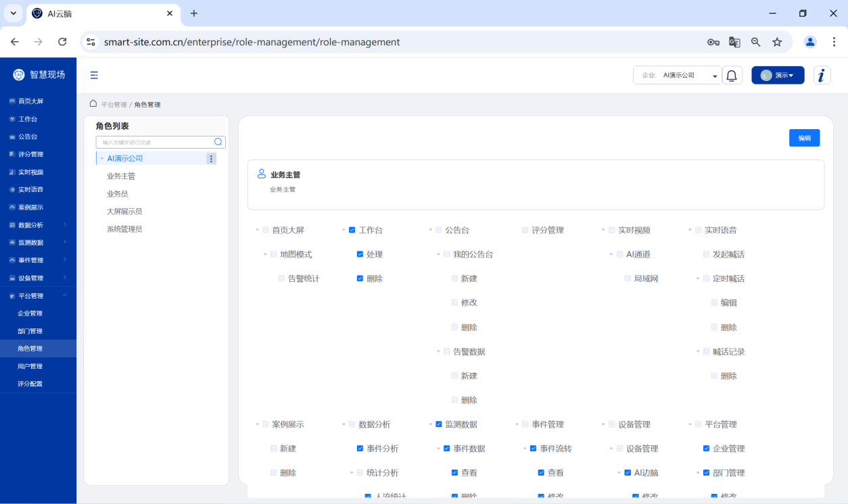Open 用户管理 in the sidebar
This screenshot has width=848, height=504.
click(30, 366)
